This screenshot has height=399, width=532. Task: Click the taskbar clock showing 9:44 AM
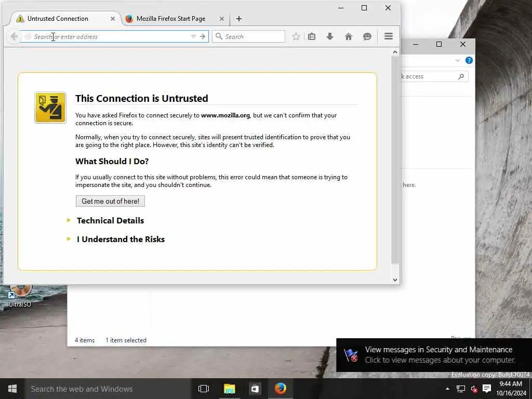pyautogui.click(x=511, y=389)
